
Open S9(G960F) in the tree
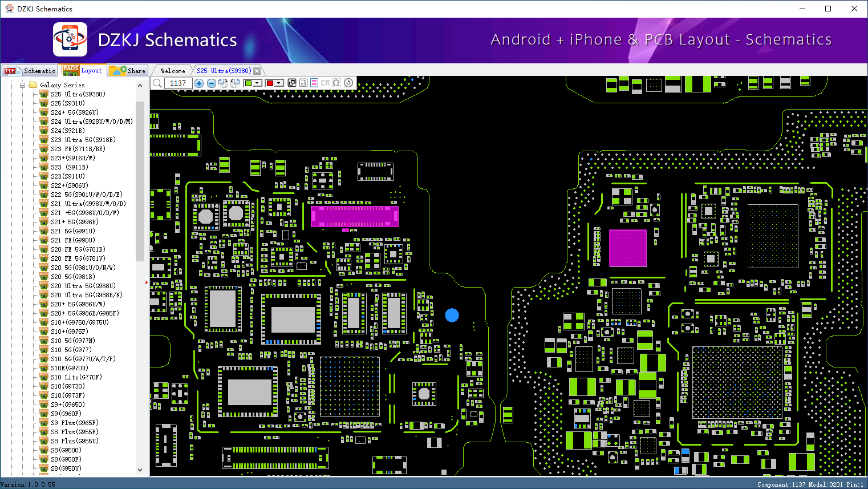coord(66,414)
